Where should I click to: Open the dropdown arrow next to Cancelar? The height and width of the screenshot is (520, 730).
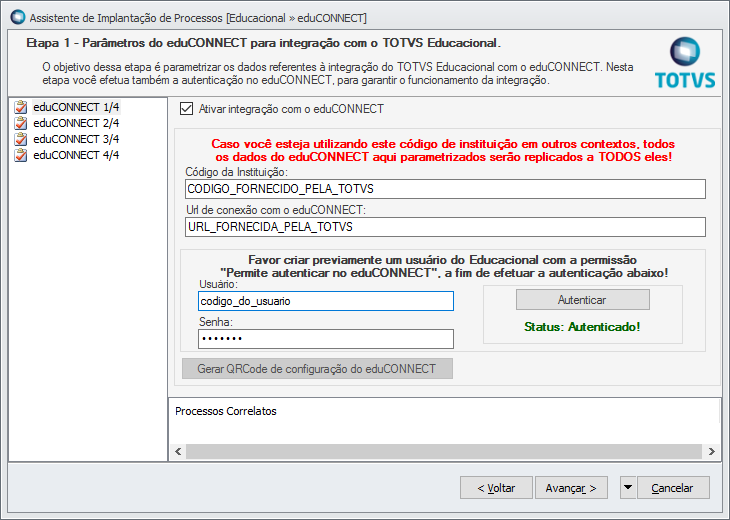click(x=628, y=488)
